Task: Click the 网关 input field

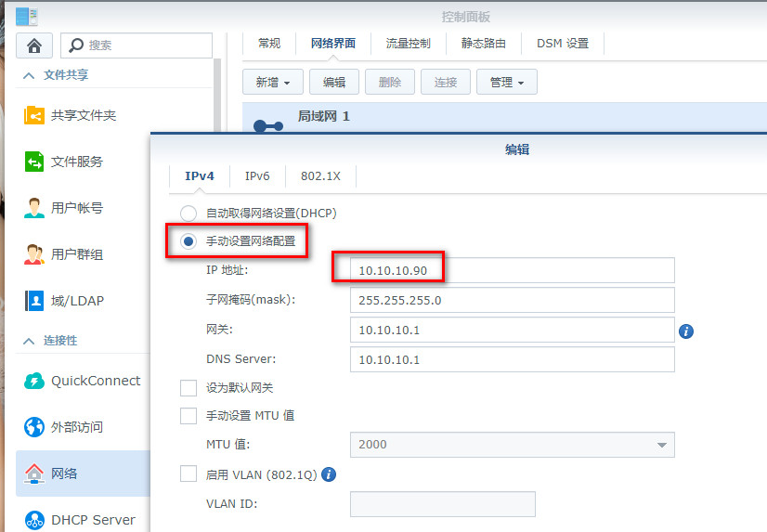Action: pyautogui.click(x=513, y=330)
